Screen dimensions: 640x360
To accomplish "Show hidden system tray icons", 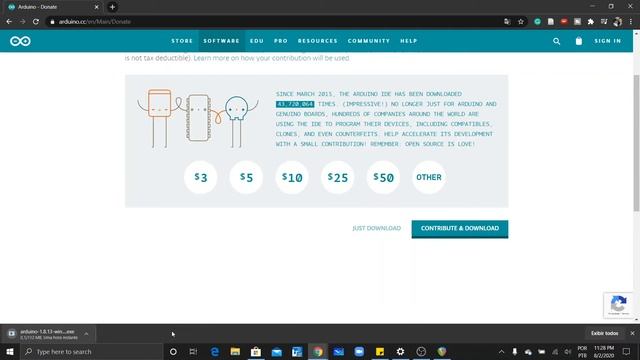I will point(501,351).
